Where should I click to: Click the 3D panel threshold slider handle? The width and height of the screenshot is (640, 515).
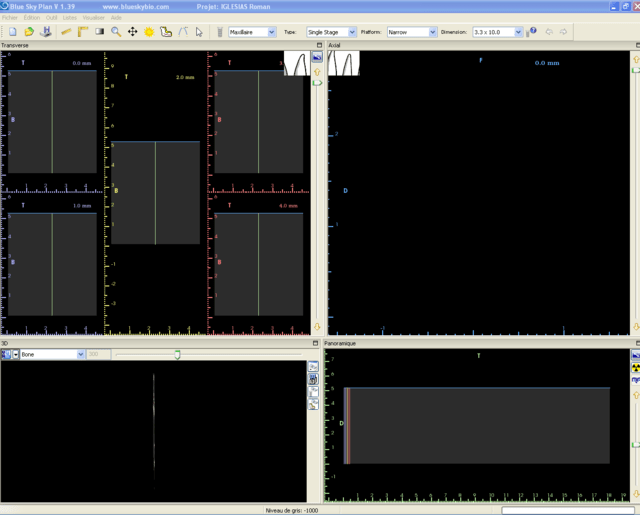(x=177, y=354)
